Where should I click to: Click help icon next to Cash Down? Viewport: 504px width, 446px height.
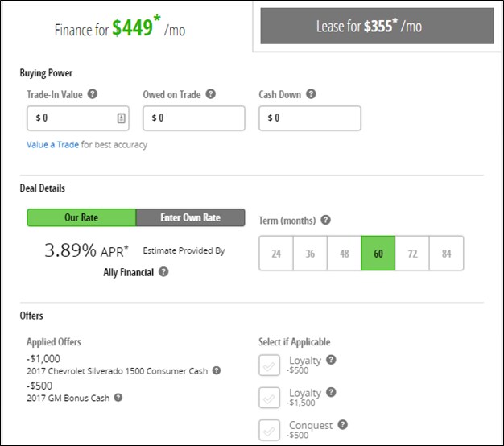coord(311,94)
